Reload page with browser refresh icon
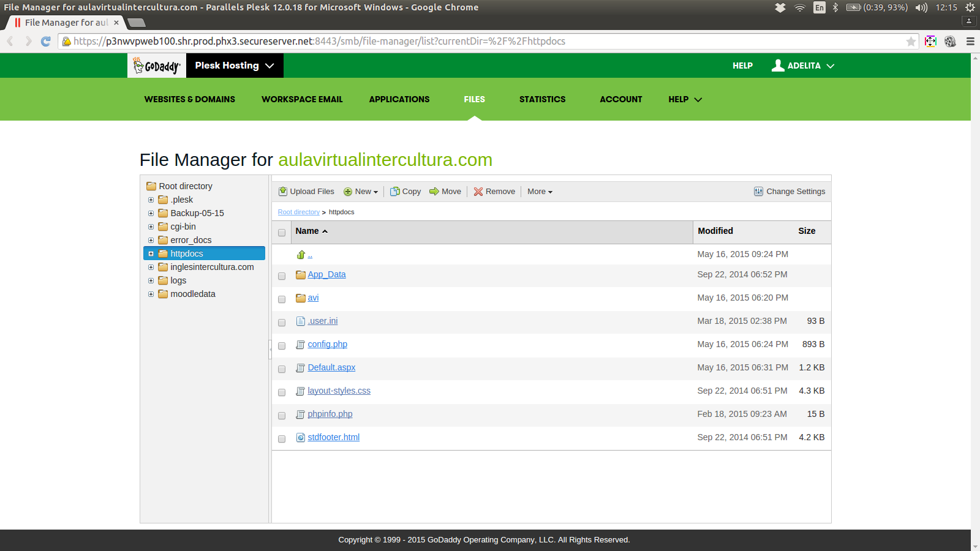Viewport: 980px width, 551px height. pyautogui.click(x=45, y=41)
